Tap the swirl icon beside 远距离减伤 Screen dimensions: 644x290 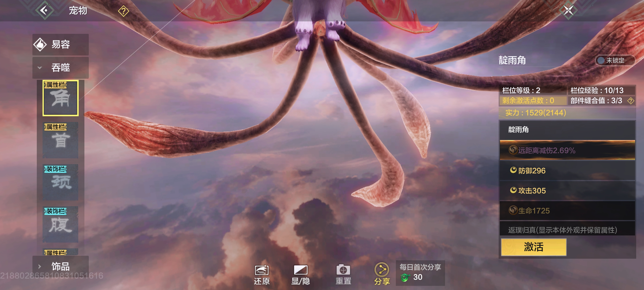[x=513, y=150]
